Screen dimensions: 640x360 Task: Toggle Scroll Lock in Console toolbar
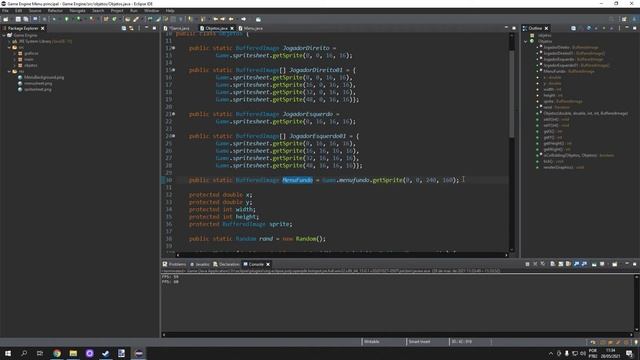[x=560, y=264]
